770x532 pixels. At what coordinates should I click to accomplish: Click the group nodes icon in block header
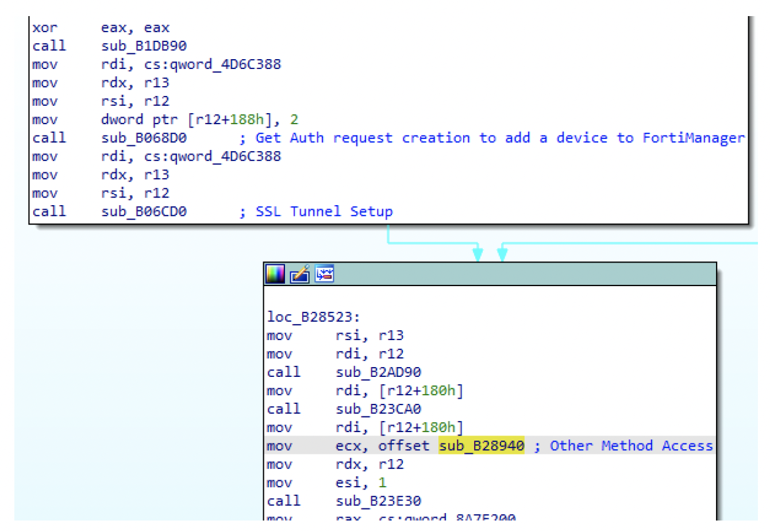pos(324,274)
